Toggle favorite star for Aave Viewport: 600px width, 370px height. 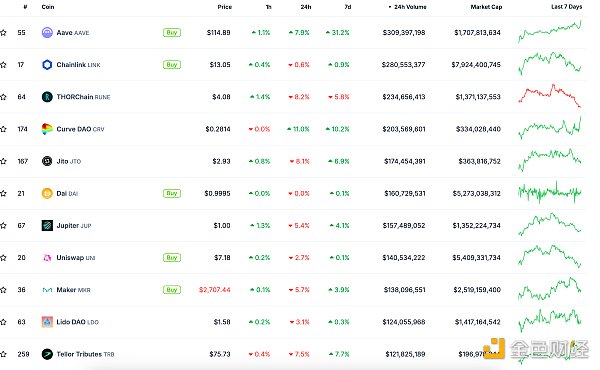click(x=3, y=33)
